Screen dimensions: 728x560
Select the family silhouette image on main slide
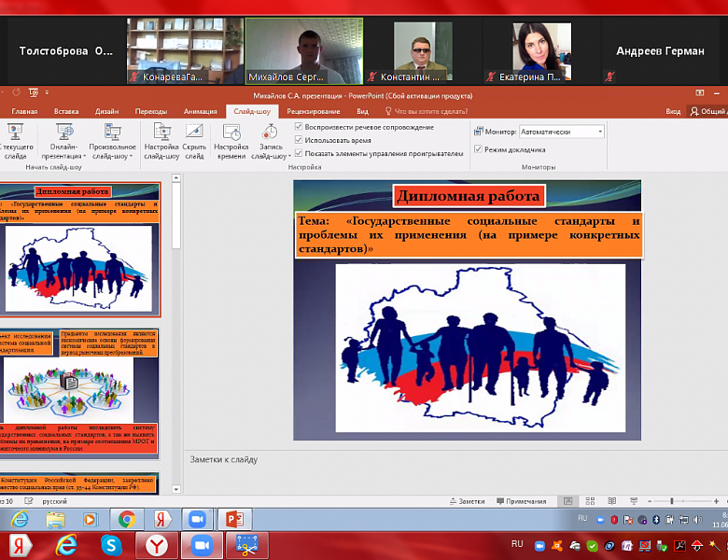click(480, 348)
